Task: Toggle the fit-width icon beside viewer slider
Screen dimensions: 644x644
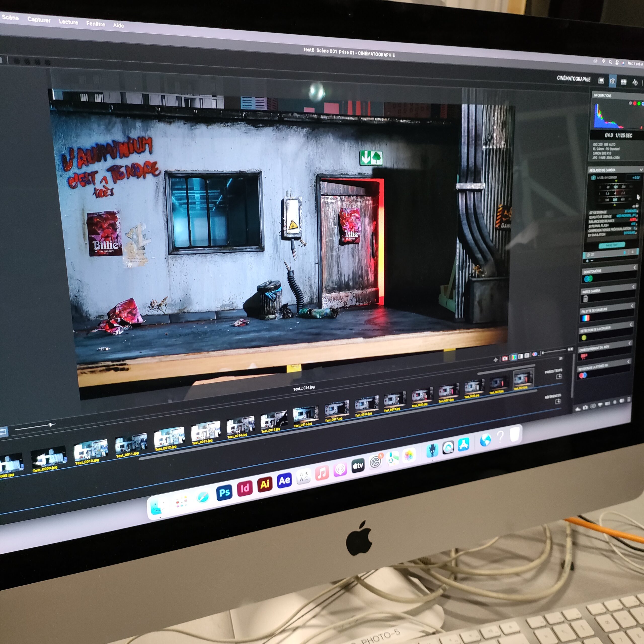Action: coord(570,349)
